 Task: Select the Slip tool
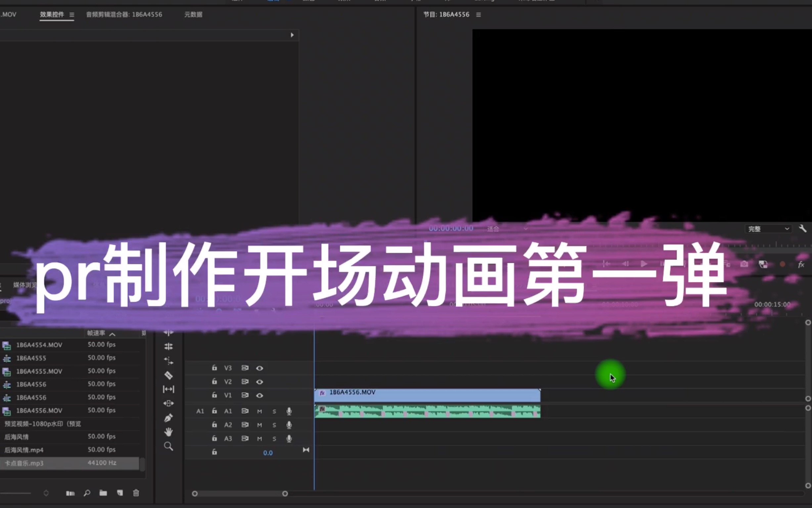[x=169, y=389]
